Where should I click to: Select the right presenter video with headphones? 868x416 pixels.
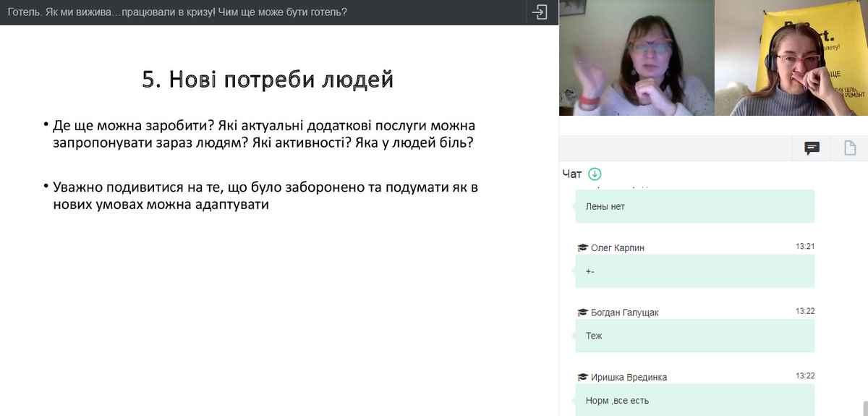coord(791,58)
